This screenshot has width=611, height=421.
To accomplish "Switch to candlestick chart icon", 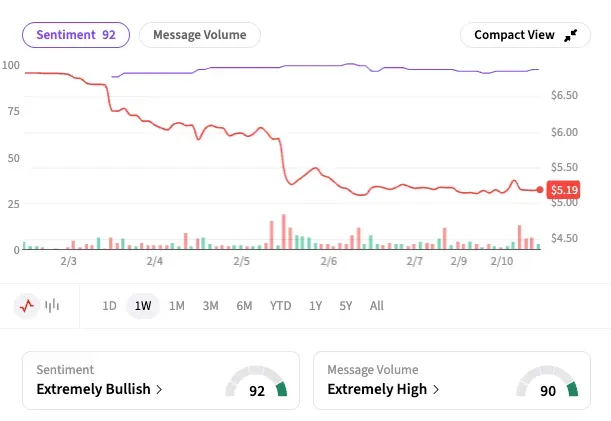I will [x=52, y=305].
